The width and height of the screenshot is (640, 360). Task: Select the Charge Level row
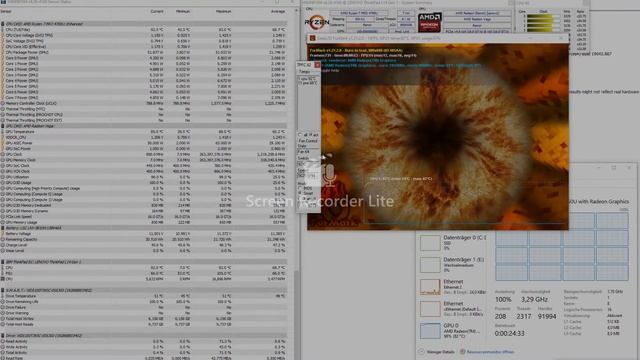pos(144,245)
